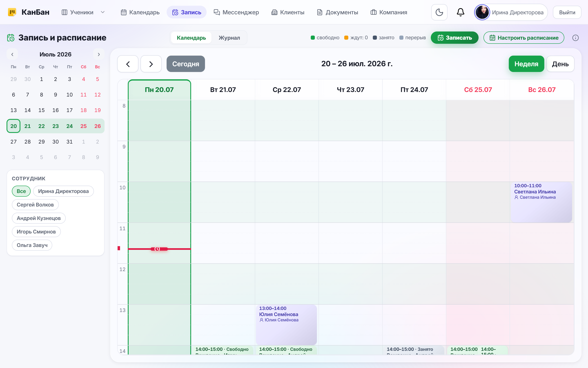Screen dimensions: 588x368
Task: Select July 31 in mini calendar
Action: (69, 142)
